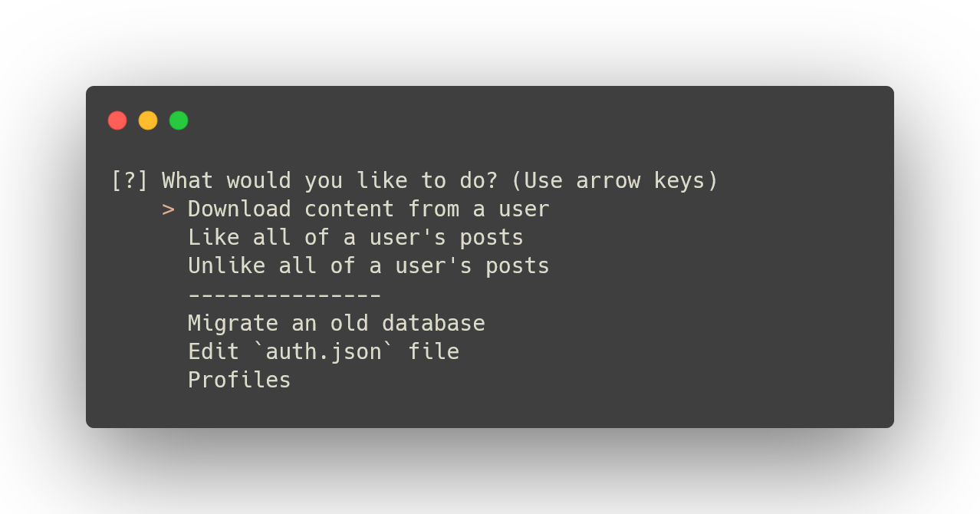Click the (Use arrow keys) hint text
980x514 pixels.
[x=615, y=181]
